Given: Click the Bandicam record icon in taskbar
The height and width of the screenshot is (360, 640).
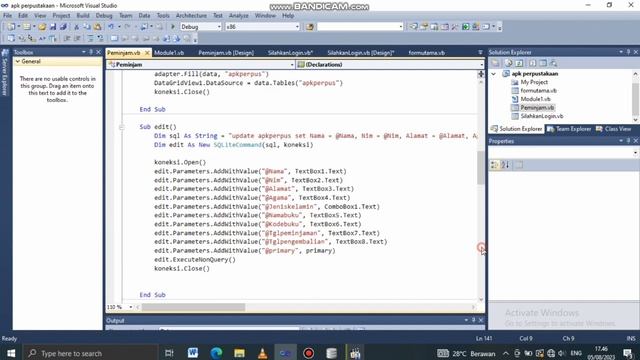Looking at the screenshot, I should coord(309,353).
